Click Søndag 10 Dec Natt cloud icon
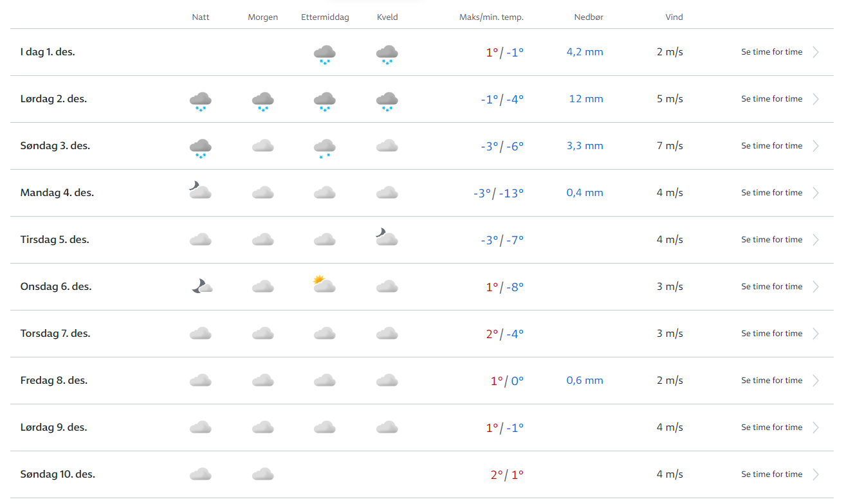 click(x=201, y=474)
